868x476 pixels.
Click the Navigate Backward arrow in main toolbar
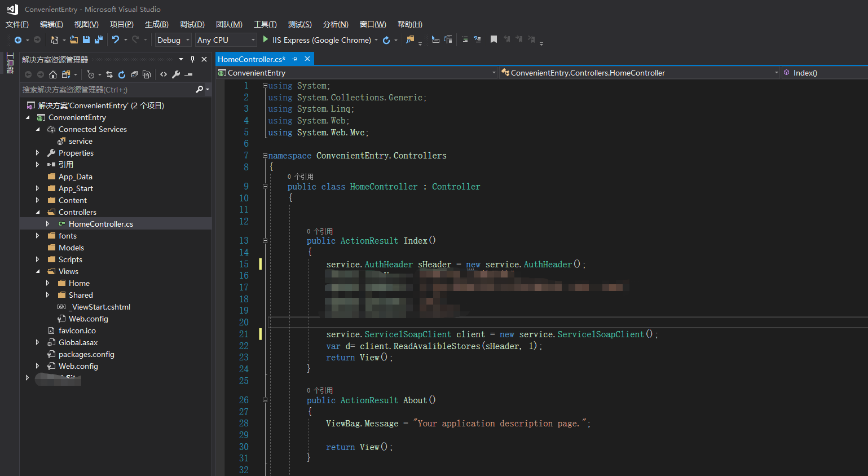(x=18, y=40)
